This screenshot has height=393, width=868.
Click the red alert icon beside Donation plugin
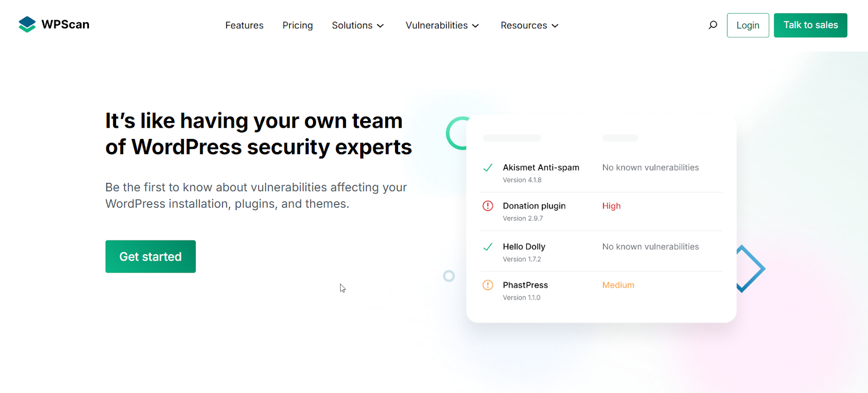tap(488, 206)
